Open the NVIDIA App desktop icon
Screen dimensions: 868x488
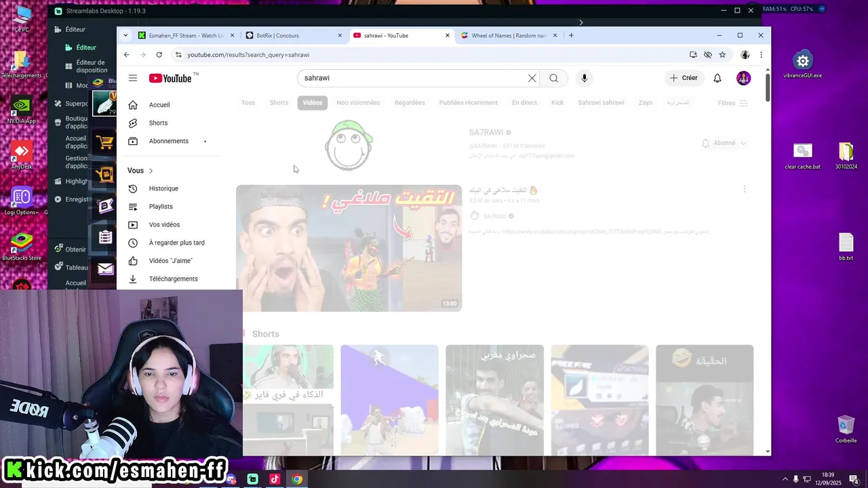[x=21, y=110]
